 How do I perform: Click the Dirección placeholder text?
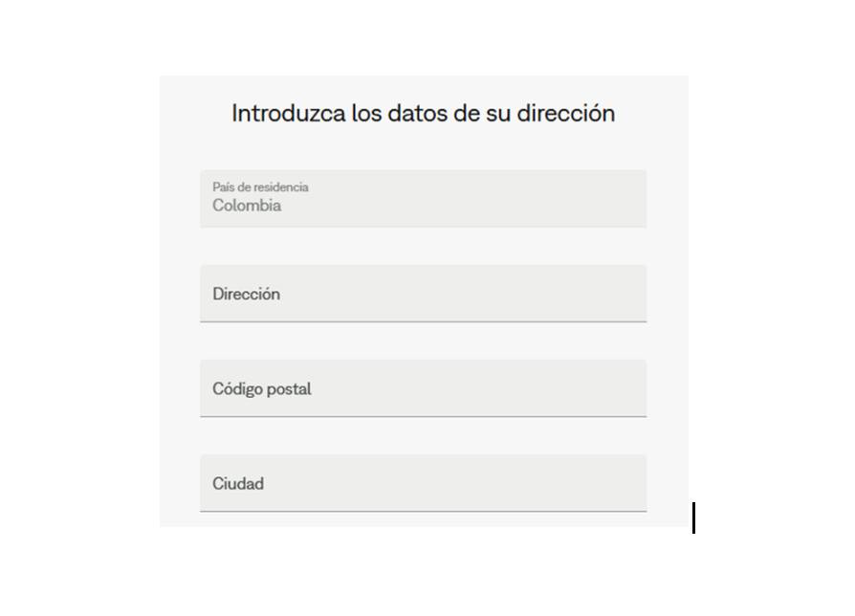pos(246,294)
